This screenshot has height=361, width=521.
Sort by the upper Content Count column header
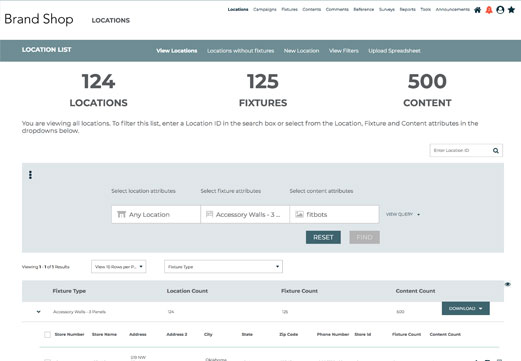tap(415, 291)
